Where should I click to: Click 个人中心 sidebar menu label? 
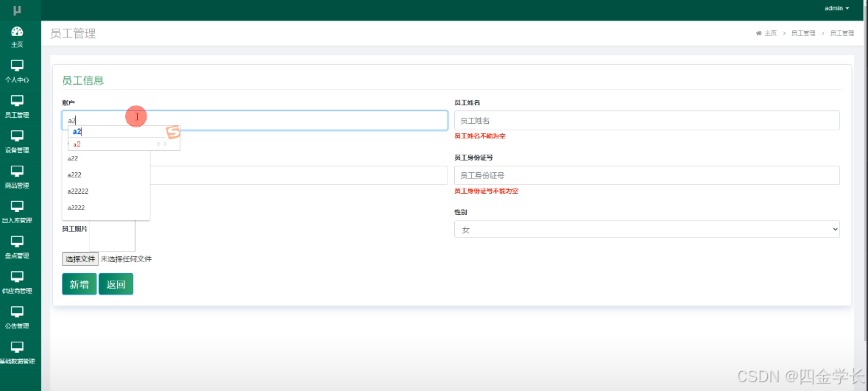[x=17, y=80]
